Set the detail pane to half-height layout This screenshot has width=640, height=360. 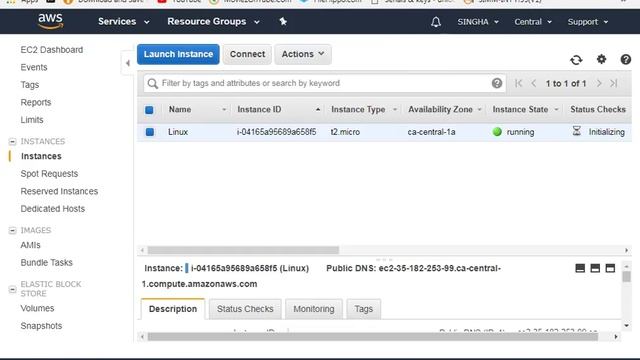pyautogui.click(x=595, y=268)
